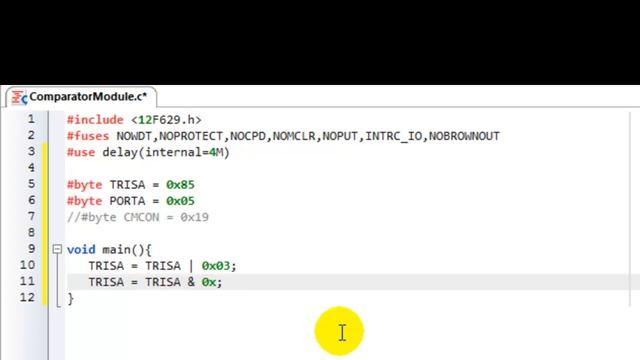
Task: Click the 0x05 address value
Action: (180, 201)
